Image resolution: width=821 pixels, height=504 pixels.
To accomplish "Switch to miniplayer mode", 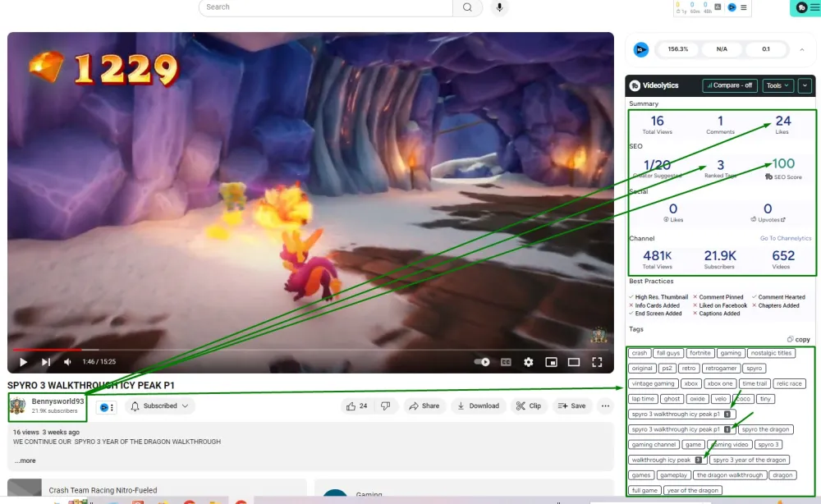I will [551, 362].
